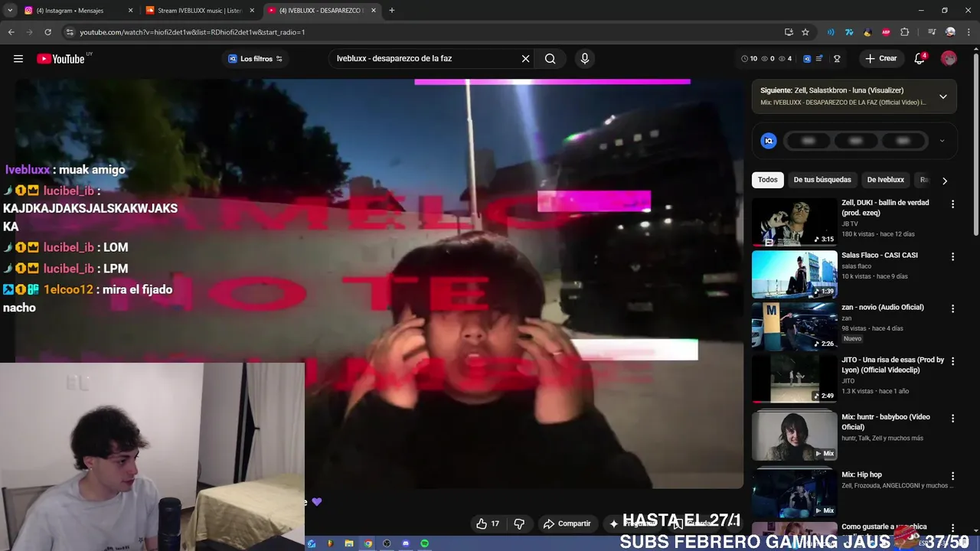Start voice search with microphone icon
The image size is (980, 551).
(x=585, y=59)
